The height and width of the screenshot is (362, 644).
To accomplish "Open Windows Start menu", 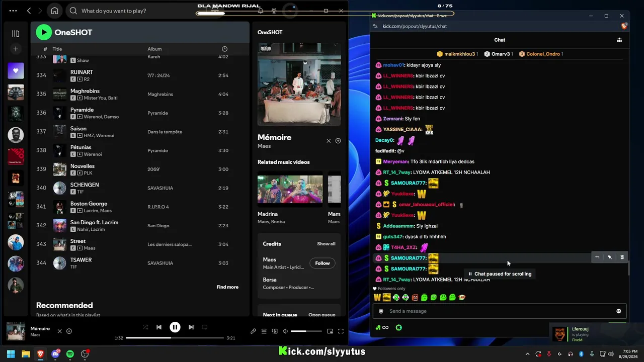I will [11, 354].
